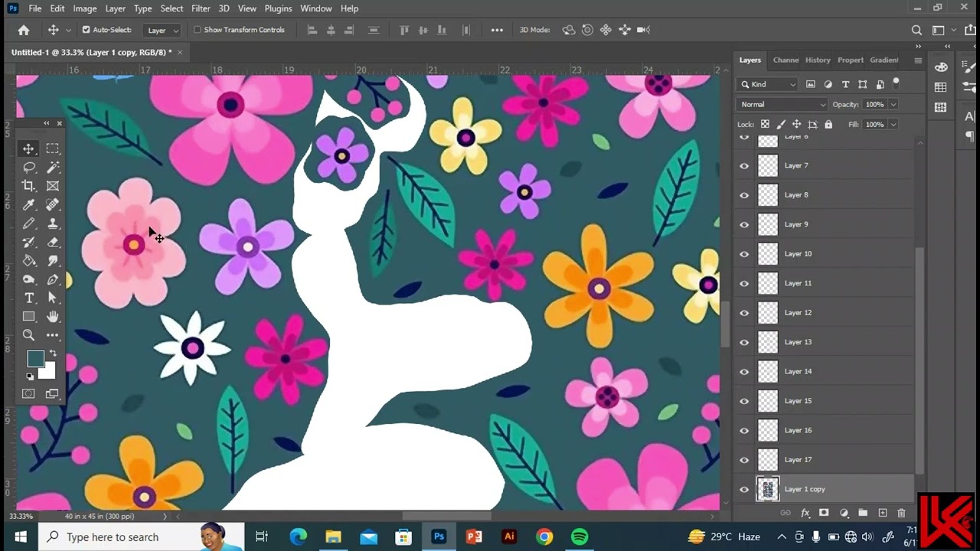Screen dimensions: 980x551
Task: Select the Hand tool
Action: point(53,317)
